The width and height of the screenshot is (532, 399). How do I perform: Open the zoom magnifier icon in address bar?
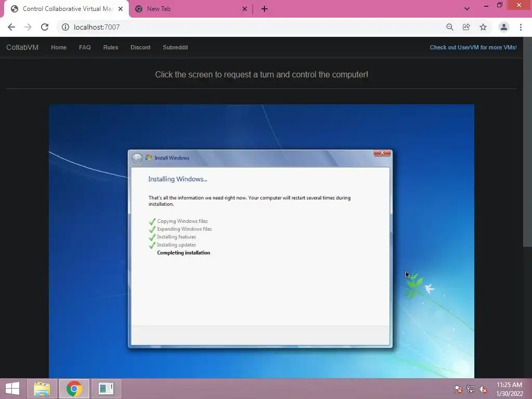click(x=449, y=27)
